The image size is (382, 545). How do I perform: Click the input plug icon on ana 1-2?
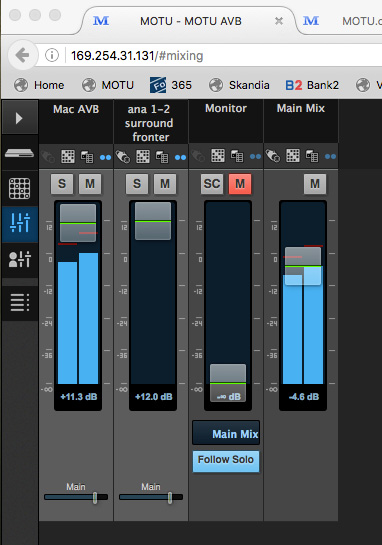(x=123, y=157)
